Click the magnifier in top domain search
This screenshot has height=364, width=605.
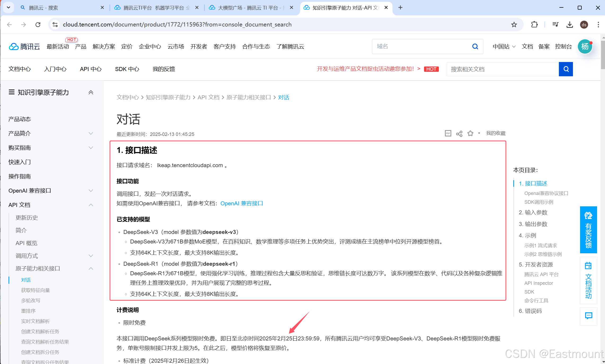475,47
